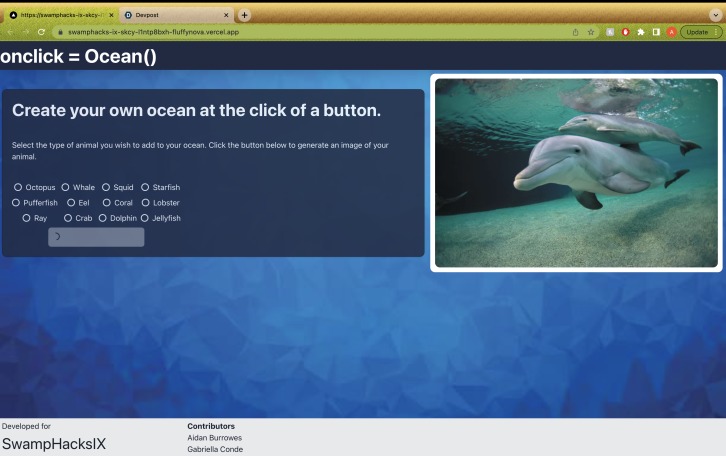
Task: Select the Crab radio button
Action: [68, 218]
